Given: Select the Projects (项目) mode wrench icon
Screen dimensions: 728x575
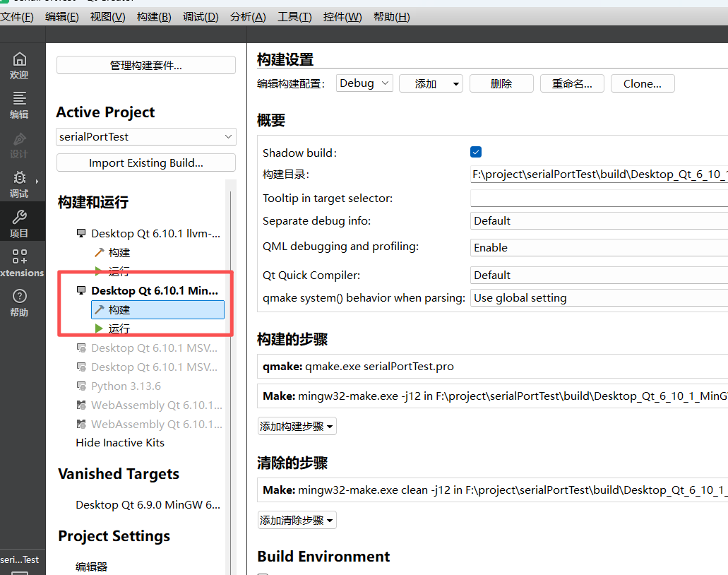Looking at the screenshot, I should [x=20, y=217].
